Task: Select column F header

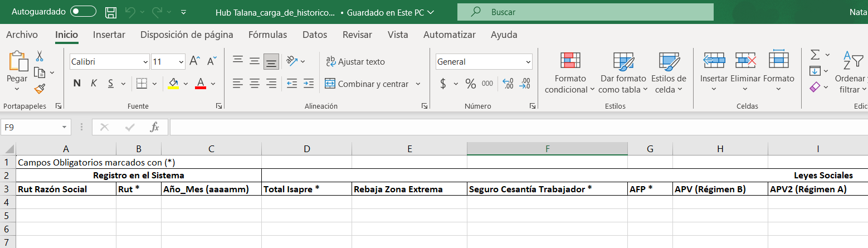Action: (547, 149)
